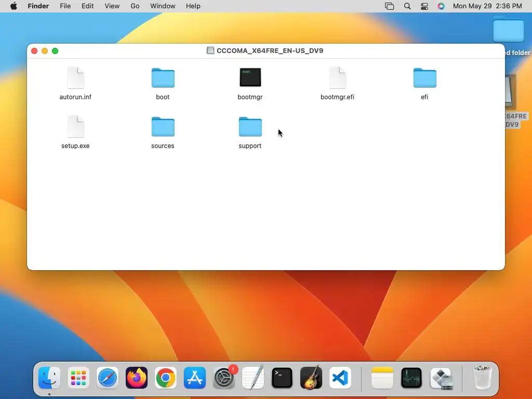Open the Window menu
This screenshot has width=532, height=399.
[x=163, y=6]
